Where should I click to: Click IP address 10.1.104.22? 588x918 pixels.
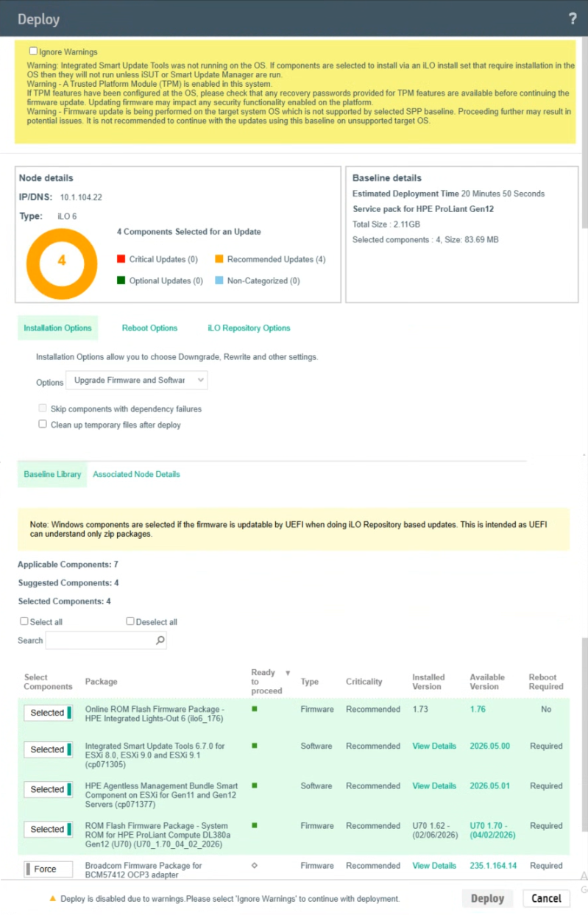(x=81, y=197)
